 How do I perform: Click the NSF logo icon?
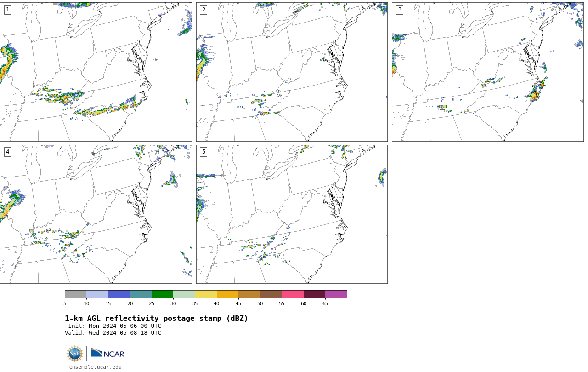(x=75, y=354)
